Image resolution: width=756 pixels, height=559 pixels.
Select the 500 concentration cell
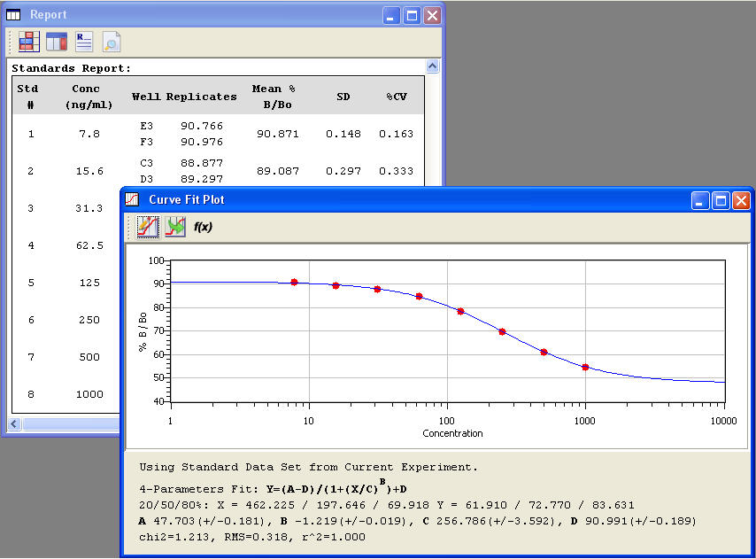pyautogui.click(x=89, y=357)
